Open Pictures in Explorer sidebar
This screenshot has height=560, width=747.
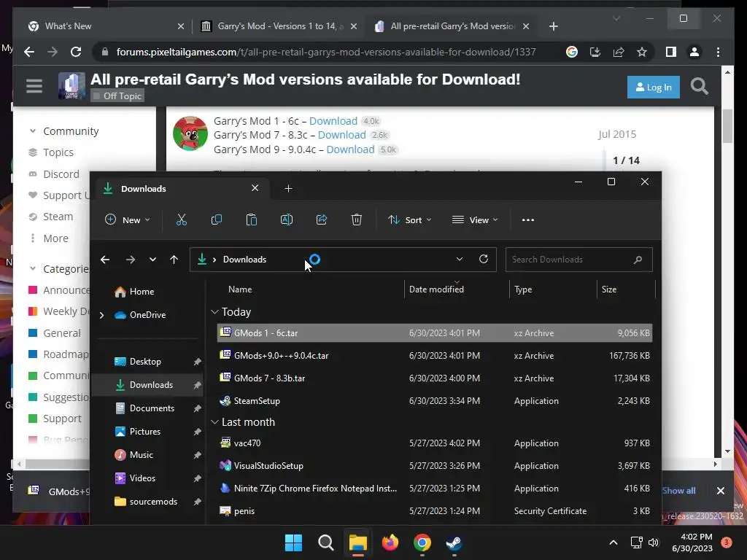[x=145, y=432]
